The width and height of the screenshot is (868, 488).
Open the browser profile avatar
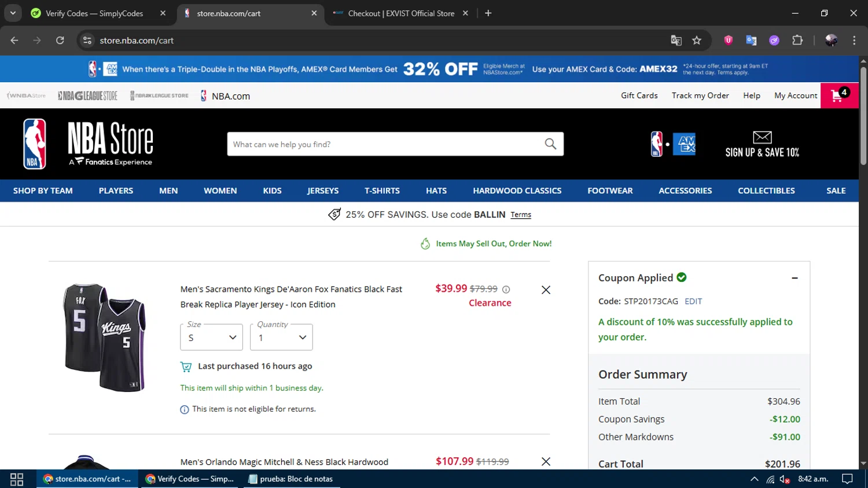coord(831,41)
